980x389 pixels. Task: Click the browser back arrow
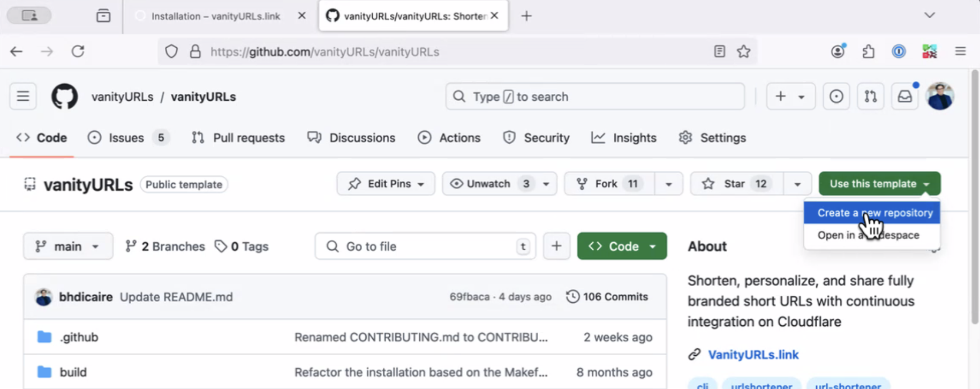[16, 51]
